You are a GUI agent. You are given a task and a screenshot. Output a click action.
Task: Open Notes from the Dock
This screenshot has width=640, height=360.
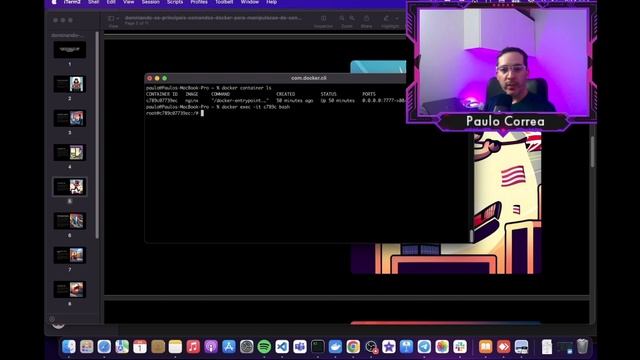pos(175,347)
